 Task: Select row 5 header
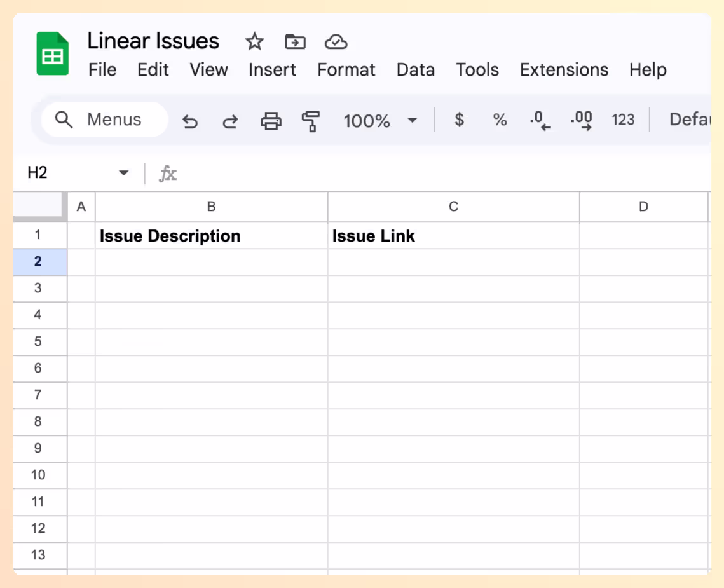click(x=40, y=342)
